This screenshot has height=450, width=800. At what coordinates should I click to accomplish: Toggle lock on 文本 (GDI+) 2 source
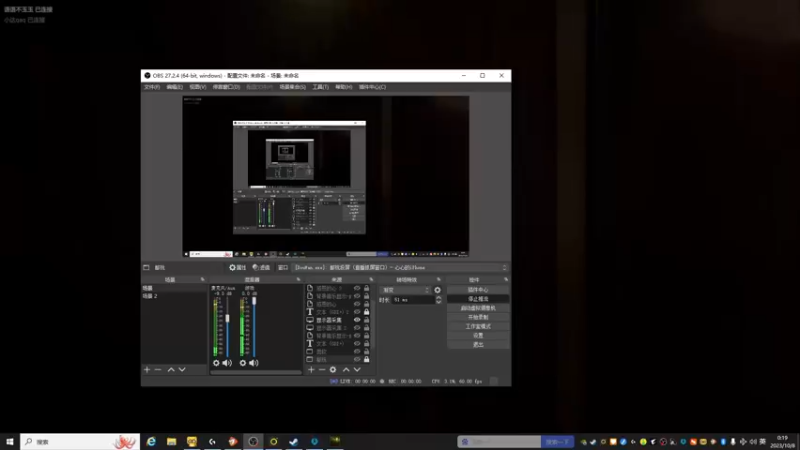[366, 312]
